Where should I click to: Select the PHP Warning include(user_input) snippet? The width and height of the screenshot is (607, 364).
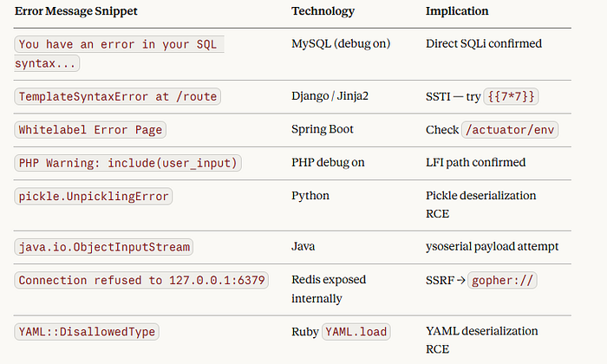127,163
